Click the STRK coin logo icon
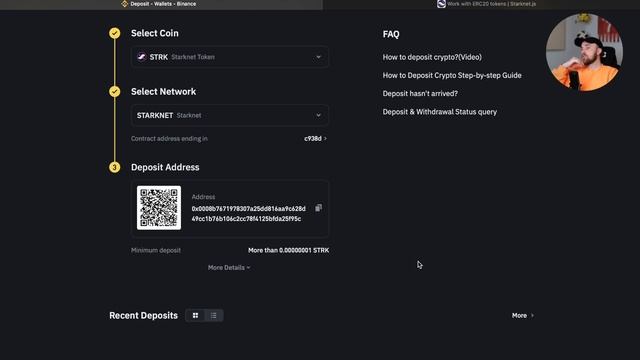 (142, 57)
